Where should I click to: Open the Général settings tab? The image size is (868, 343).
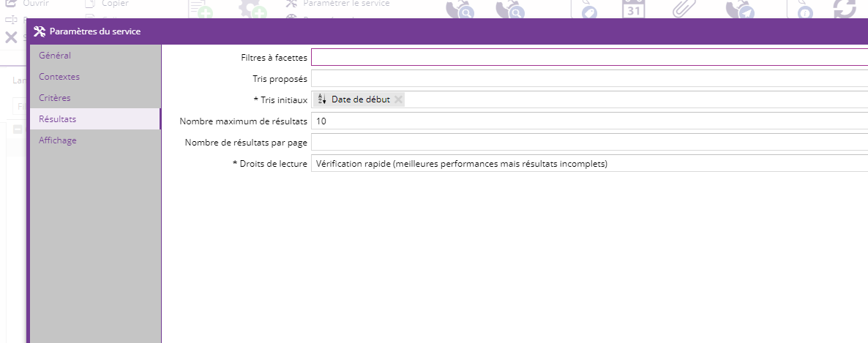pyautogui.click(x=94, y=56)
